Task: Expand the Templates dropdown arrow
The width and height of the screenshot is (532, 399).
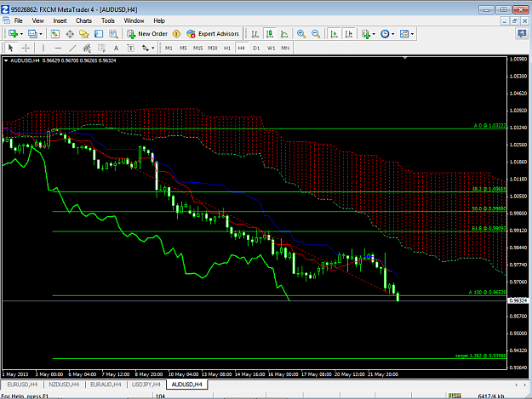Action: pyautogui.click(x=412, y=34)
